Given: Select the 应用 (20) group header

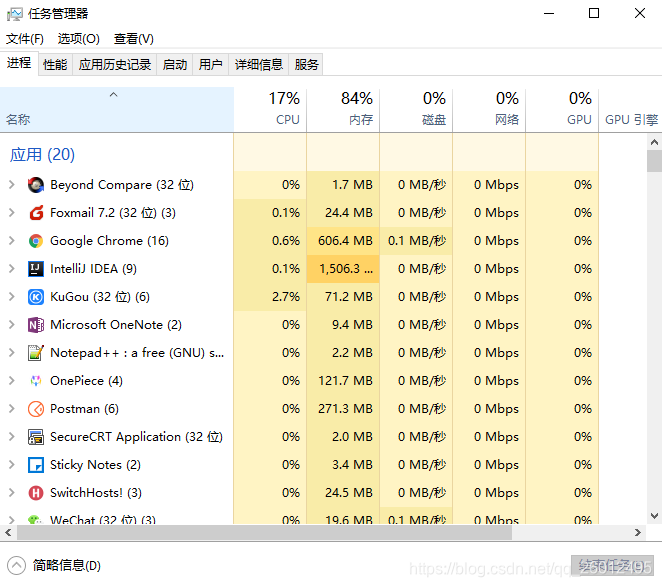Looking at the screenshot, I should click(42, 155).
